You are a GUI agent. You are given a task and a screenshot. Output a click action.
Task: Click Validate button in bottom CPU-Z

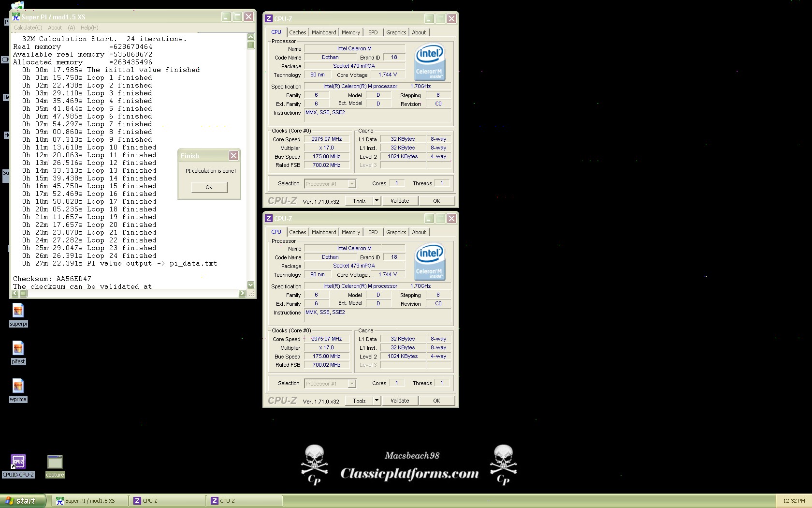400,401
